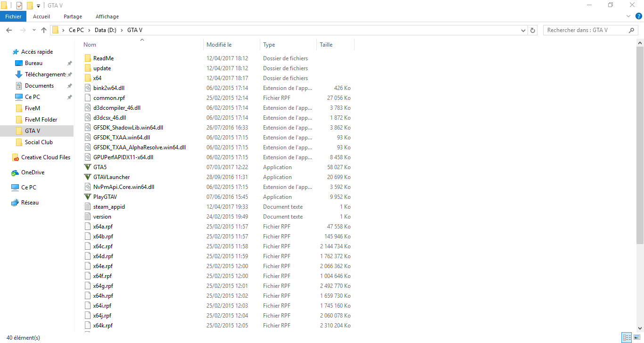Open Réseau in the navigation pane
This screenshot has height=343, width=644.
coord(25,203)
